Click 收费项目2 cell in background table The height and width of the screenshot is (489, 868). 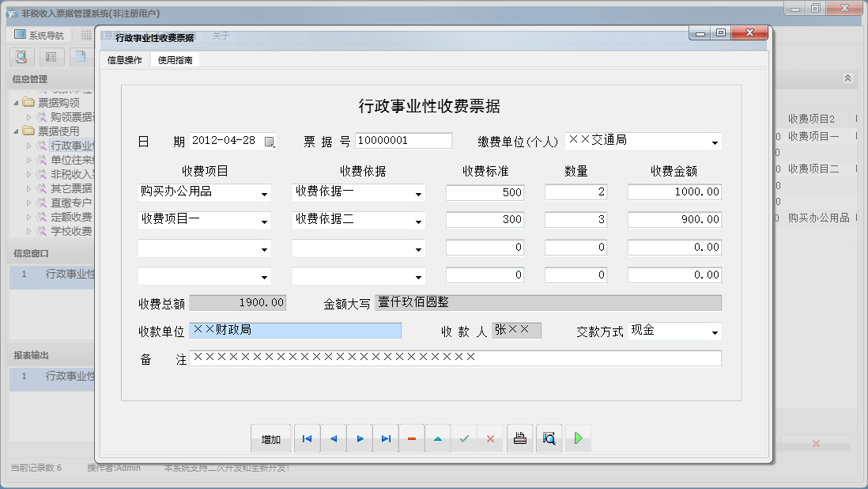point(811,119)
